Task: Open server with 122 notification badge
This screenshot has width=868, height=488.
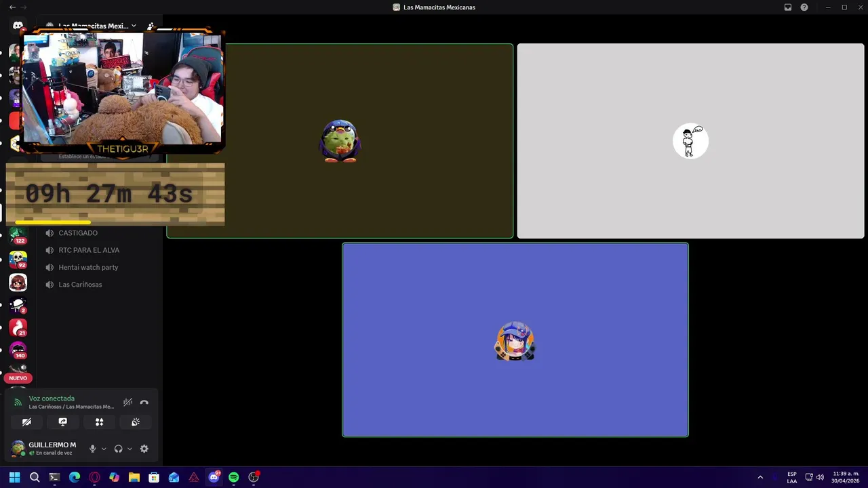Action: click(x=18, y=235)
